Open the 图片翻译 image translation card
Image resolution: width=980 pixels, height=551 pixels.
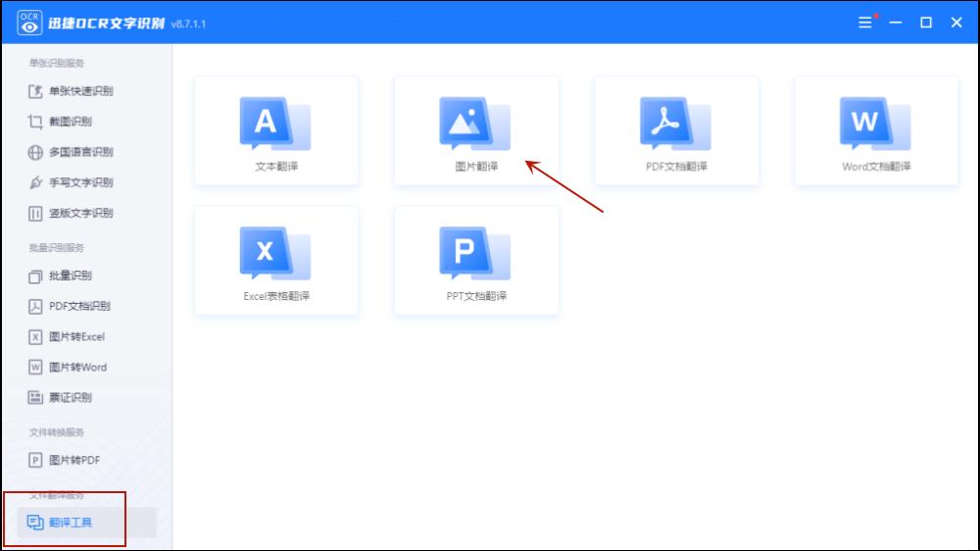point(476,131)
